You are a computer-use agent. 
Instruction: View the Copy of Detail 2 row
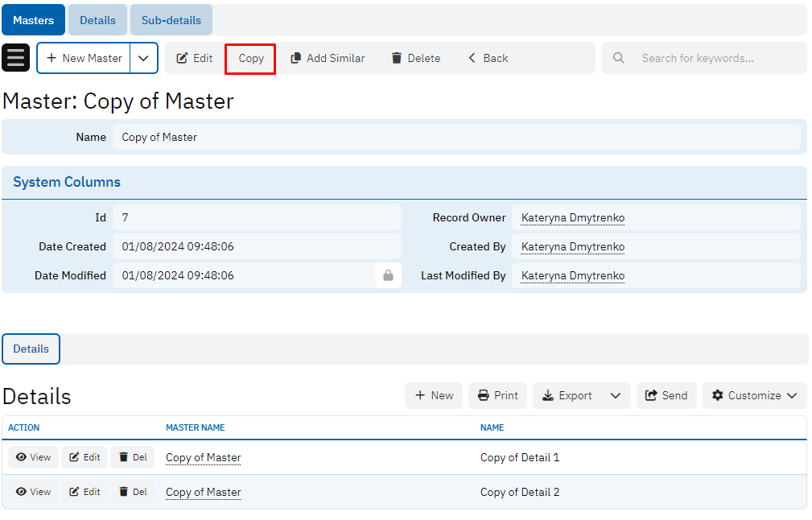tap(33, 492)
